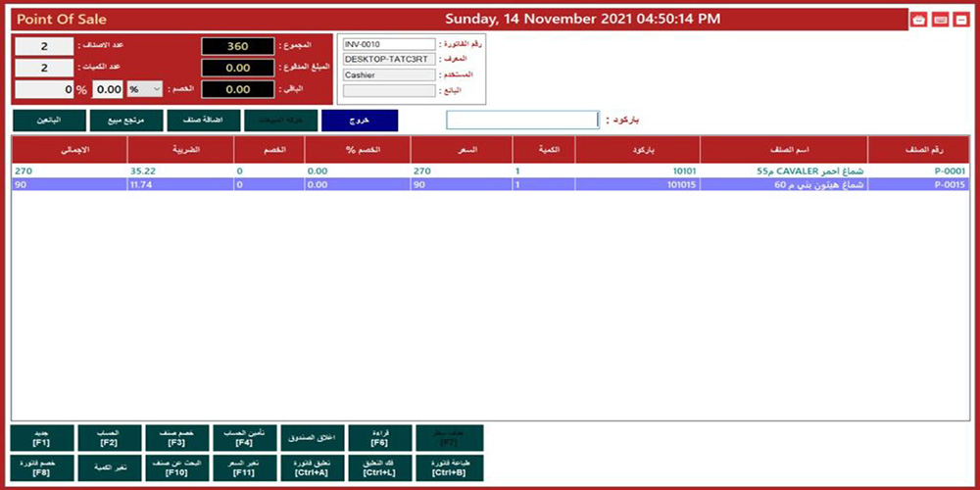Viewport: 980px width, 490px height.
Task: Open the discount type % dropdown
Action: point(144,89)
